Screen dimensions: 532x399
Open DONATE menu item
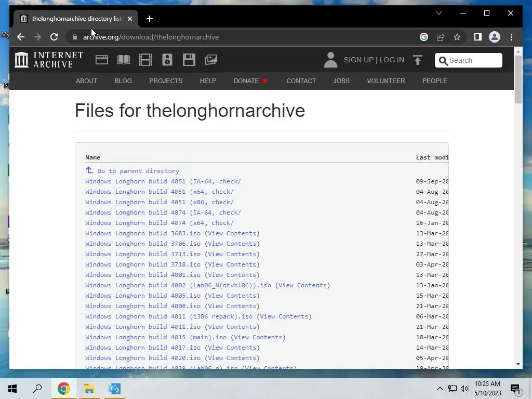[x=250, y=81]
